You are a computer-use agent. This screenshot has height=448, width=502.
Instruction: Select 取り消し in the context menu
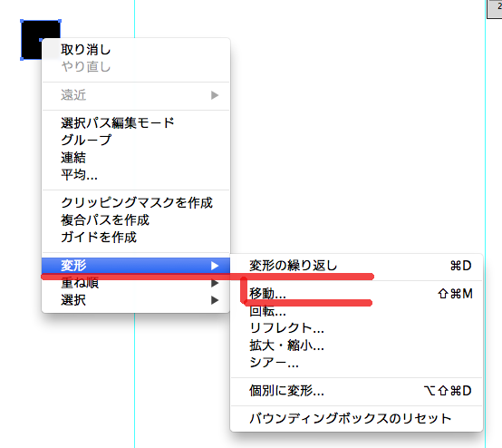(136, 50)
